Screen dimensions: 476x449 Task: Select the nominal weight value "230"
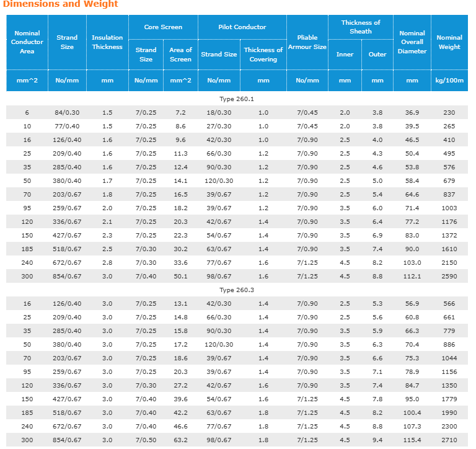(x=449, y=113)
